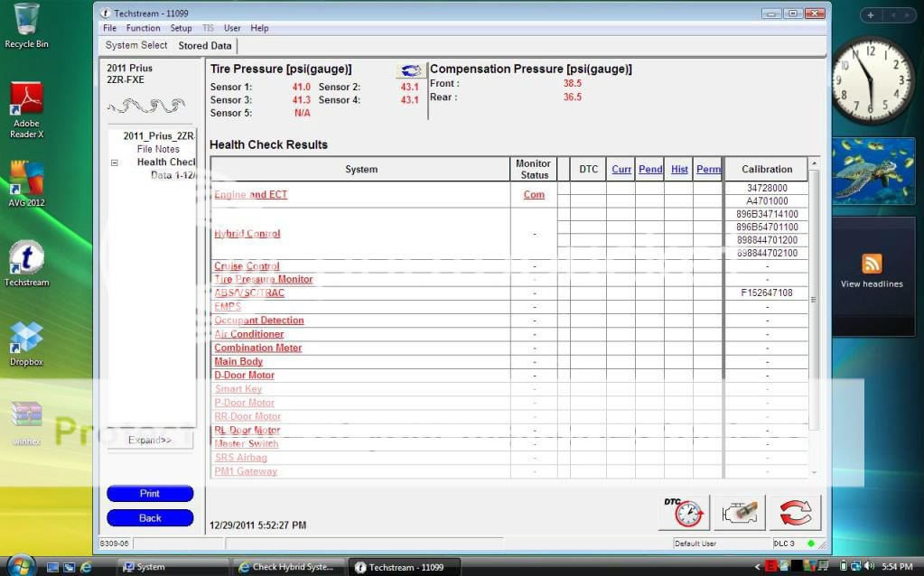Image resolution: width=924 pixels, height=576 pixels.
Task: Switch to the Stored Data tab
Action: click(x=205, y=45)
